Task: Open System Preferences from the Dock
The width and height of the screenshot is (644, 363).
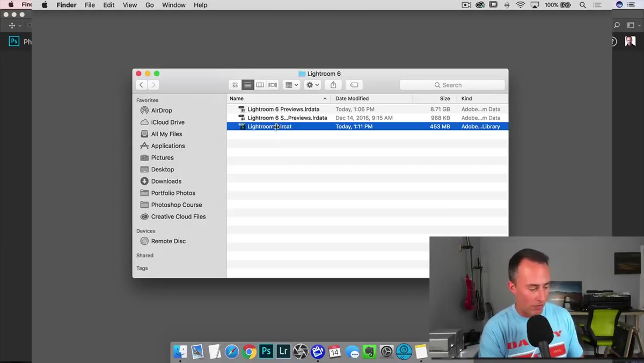Action: coord(386,352)
